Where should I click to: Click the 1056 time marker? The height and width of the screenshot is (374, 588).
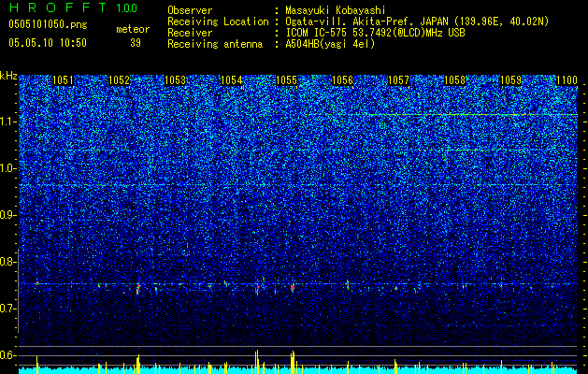click(x=343, y=80)
